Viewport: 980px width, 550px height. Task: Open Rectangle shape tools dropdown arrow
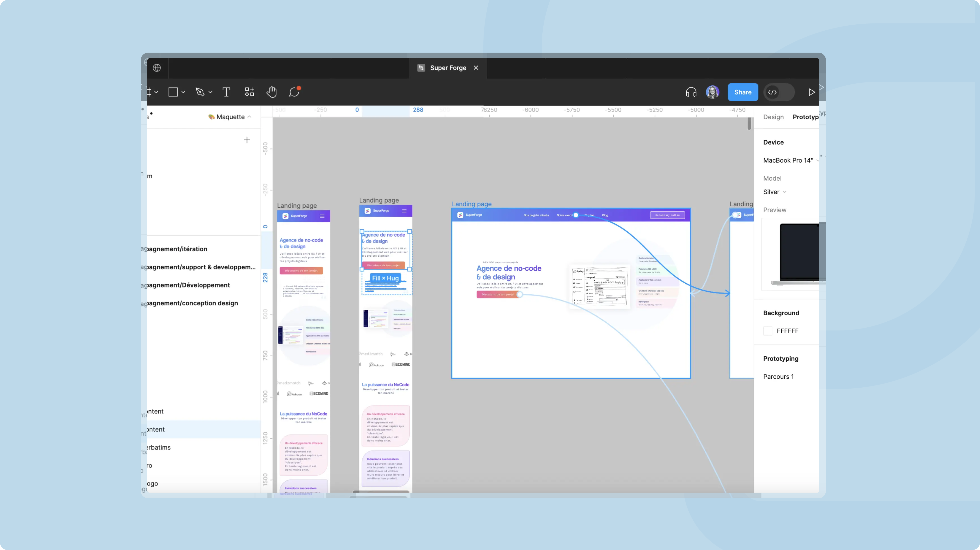pos(183,92)
